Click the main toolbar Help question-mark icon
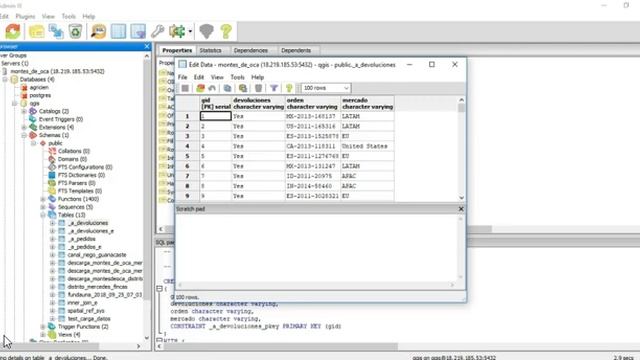This screenshot has height=360, width=640. coord(226,31)
